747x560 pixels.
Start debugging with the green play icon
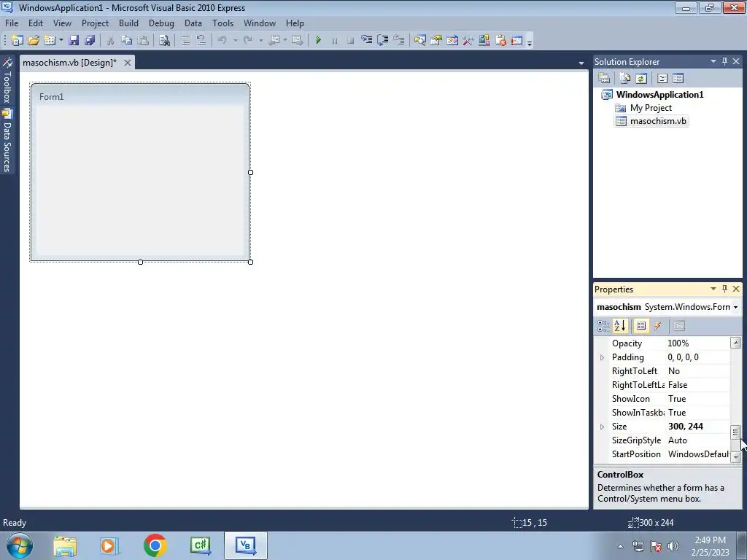pyautogui.click(x=319, y=41)
